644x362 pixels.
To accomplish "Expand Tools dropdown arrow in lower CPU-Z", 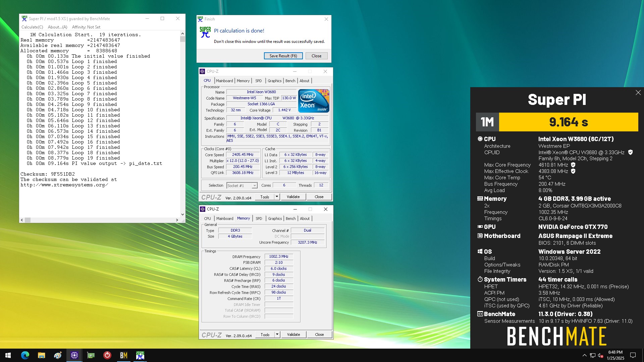I will [277, 335].
